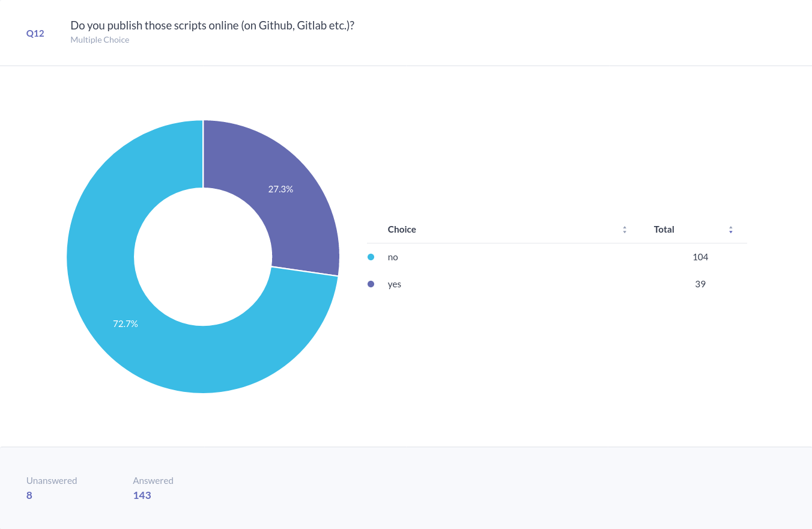The height and width of the screenshot is (529, 812).
Task: Click the 72.7% label on the chart
Action: click(126, 323)
